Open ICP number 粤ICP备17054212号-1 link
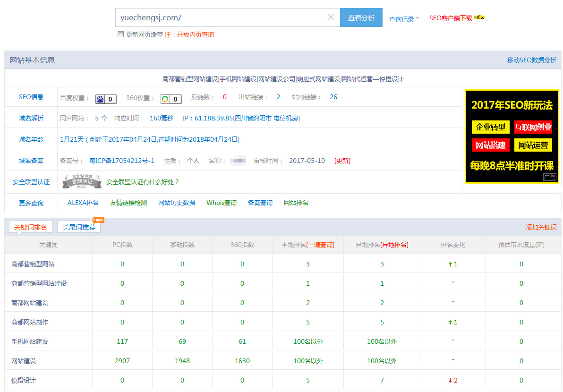 [x=122, y=161]
